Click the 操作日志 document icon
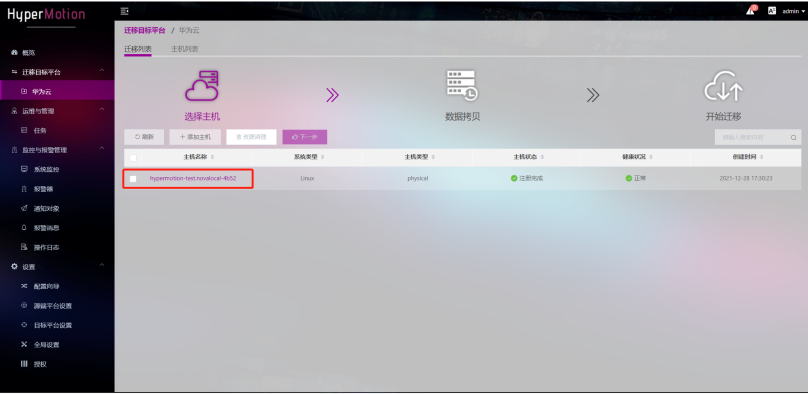808x394 pixels. click(x=24, y=247)
